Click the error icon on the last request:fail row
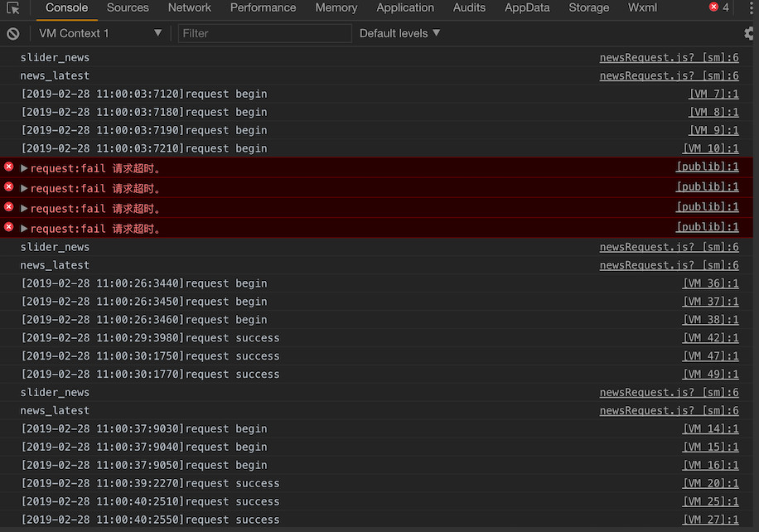 coord(9,227)
